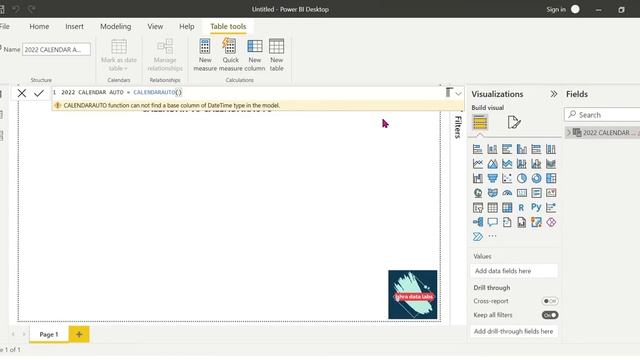640x360 pixels.
Task: Switch to the Build visual tab
Action: point(480,122)
